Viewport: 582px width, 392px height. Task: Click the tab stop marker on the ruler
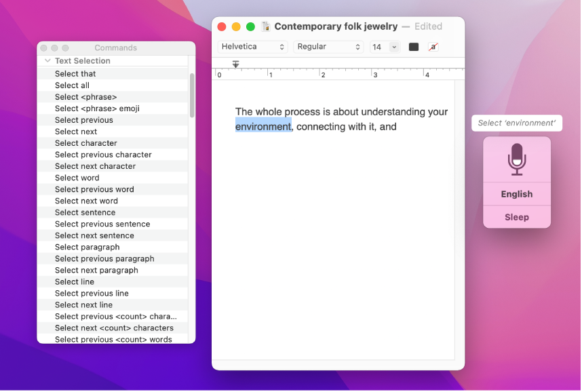pyautogui.click(x=235, y=63)
